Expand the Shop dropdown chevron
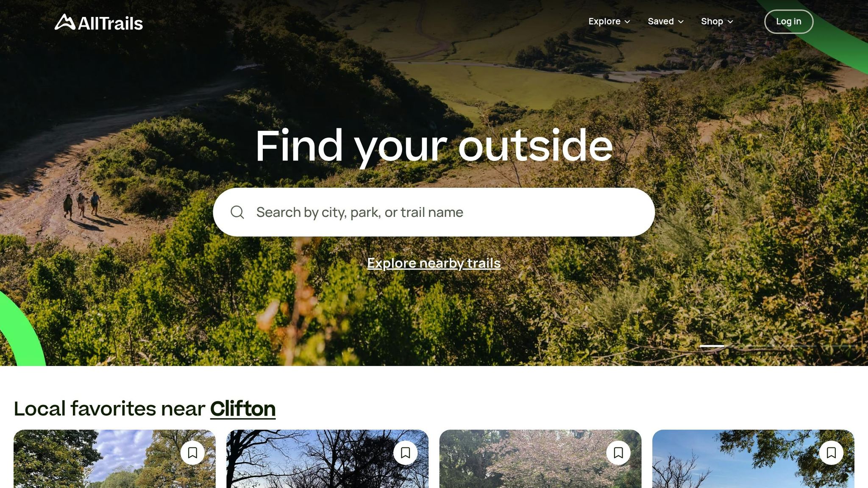The image size is (868, 488). tap(730, 22)
